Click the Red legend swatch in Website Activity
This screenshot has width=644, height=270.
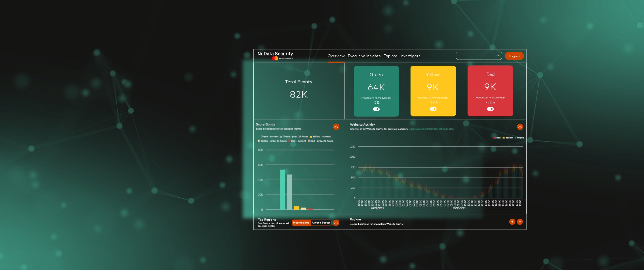click(494, 138)
